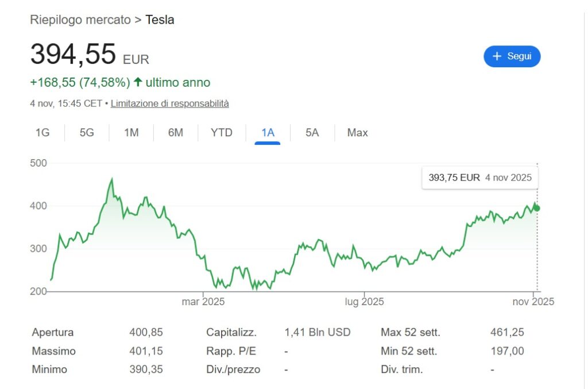Click the 394,55 EUR price value

[73, 55]
